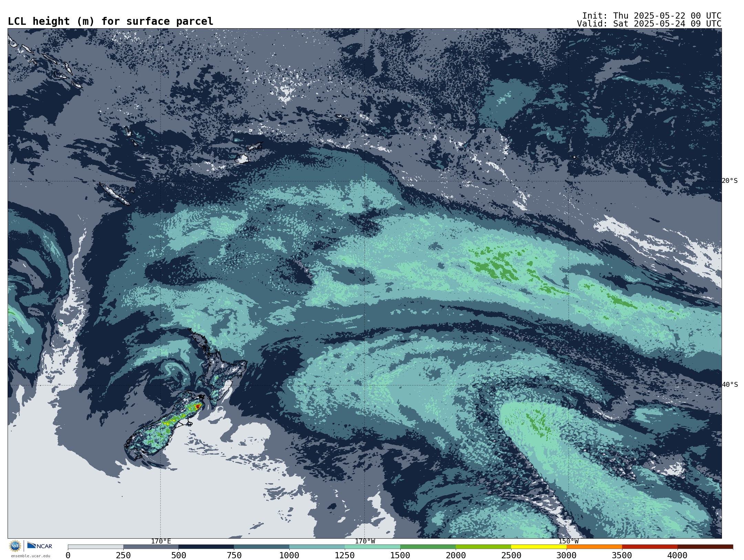The height and width of the screenshot is (560, 744).
Task: Click the 250–500 slate gray colorbar segment
Action: [151, 547]
